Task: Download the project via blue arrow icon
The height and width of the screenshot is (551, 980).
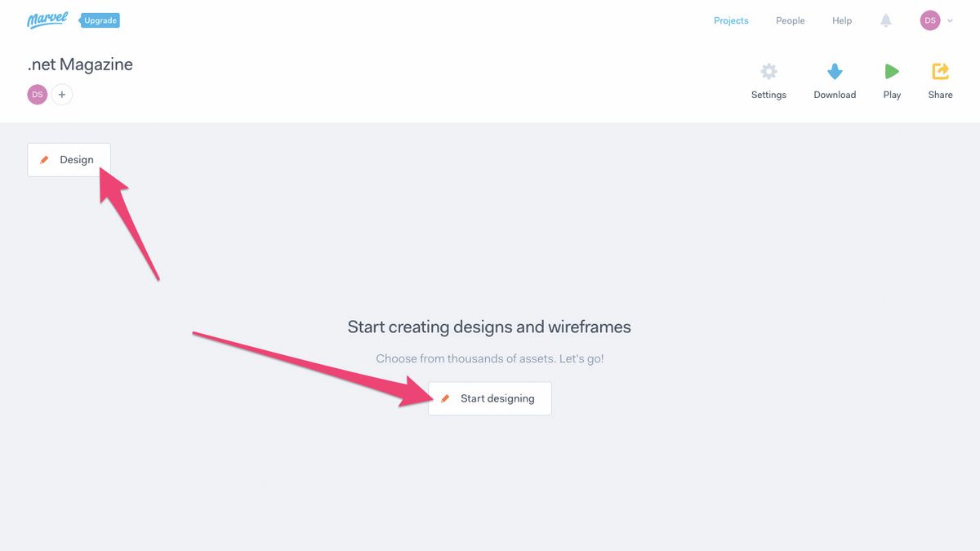Action: (x=834, y=72)
